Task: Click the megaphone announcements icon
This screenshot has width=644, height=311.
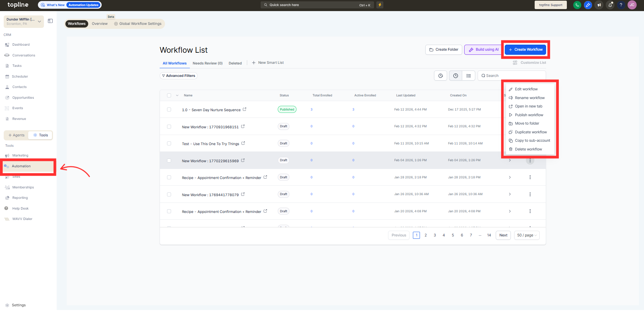Action: coord(599,5)
